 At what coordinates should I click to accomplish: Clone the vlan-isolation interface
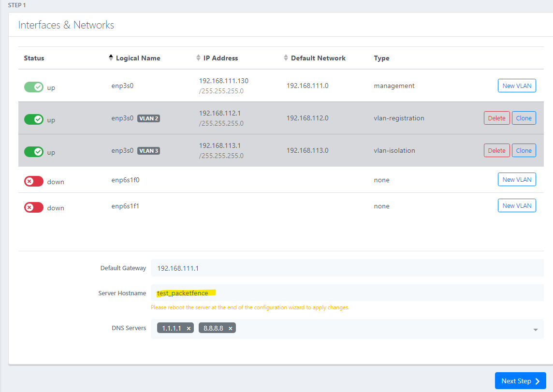point(524,150)
